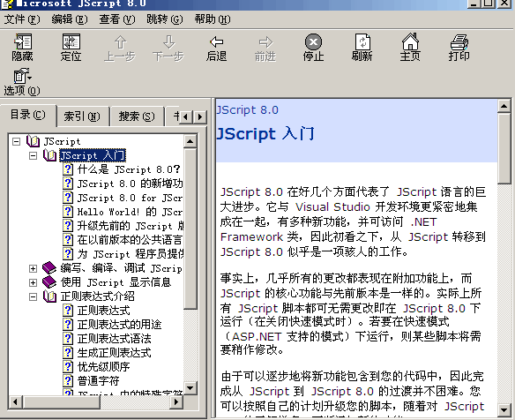Open the 帮助(H) menu
Screen dimensions: 515x420
click(x=213, y=19)
